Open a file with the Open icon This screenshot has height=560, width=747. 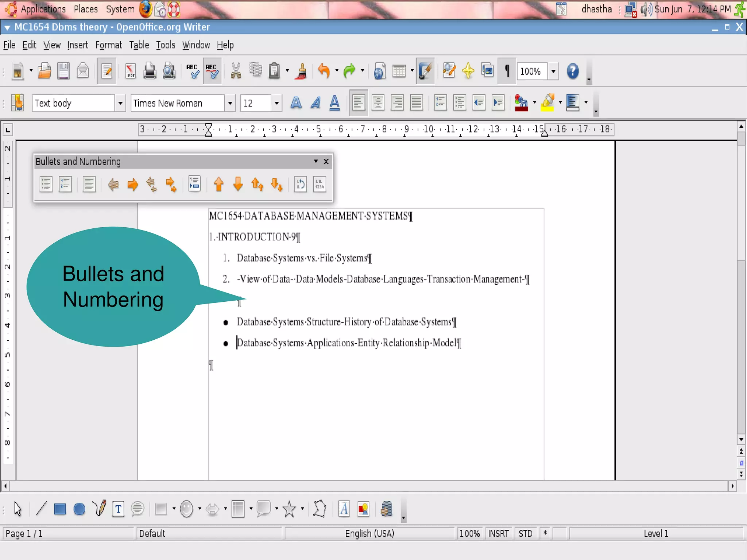44,71
